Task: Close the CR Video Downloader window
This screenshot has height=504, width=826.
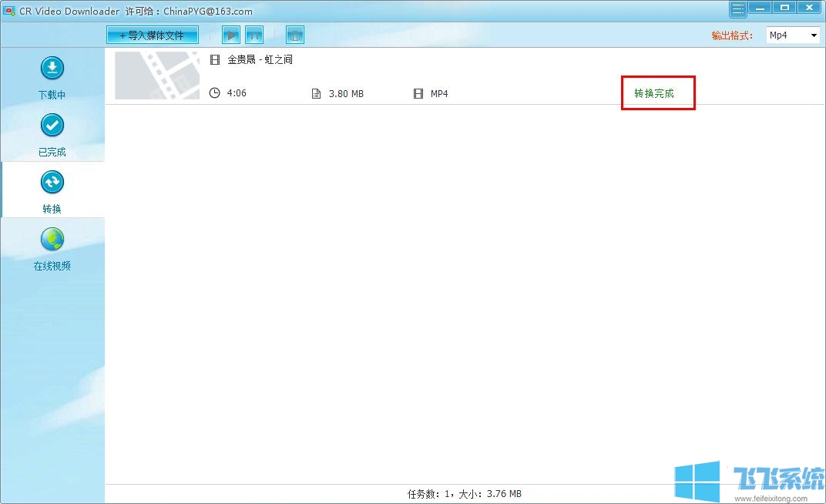Action: tap(808, 8)
